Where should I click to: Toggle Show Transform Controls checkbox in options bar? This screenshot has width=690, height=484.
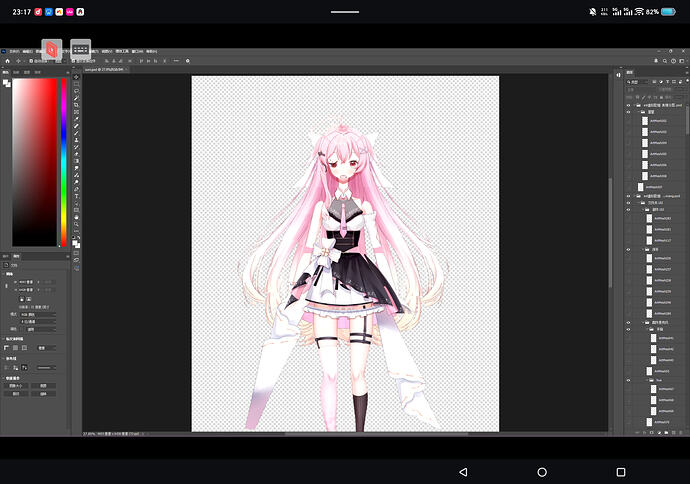point(73,61)
